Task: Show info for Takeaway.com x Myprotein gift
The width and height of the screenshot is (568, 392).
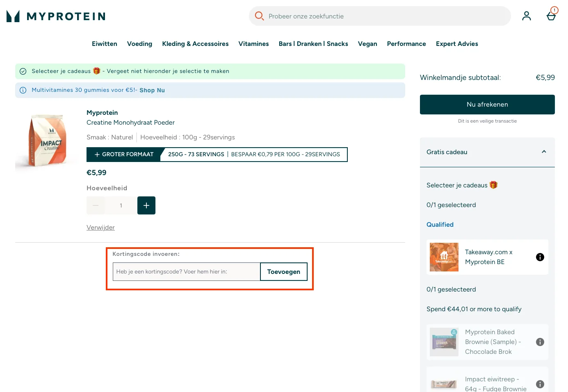Action: click(540, 257)
